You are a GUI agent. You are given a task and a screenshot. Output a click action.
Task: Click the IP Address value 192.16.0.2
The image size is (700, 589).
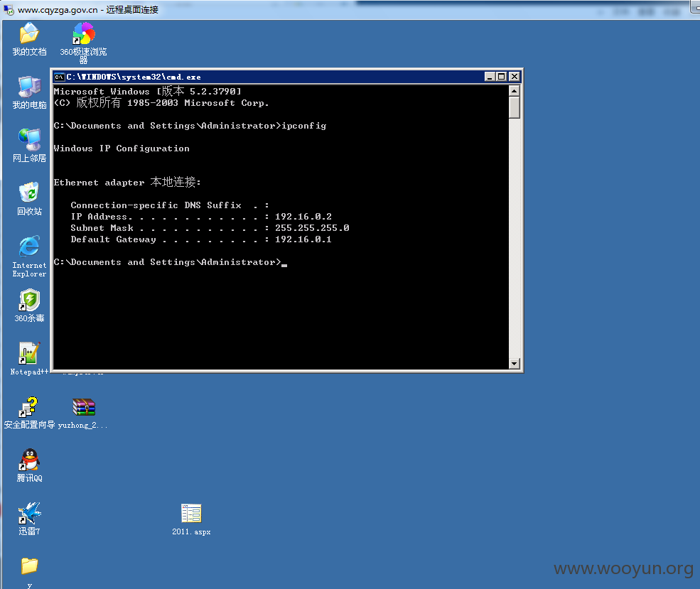(x=303, y=217)
